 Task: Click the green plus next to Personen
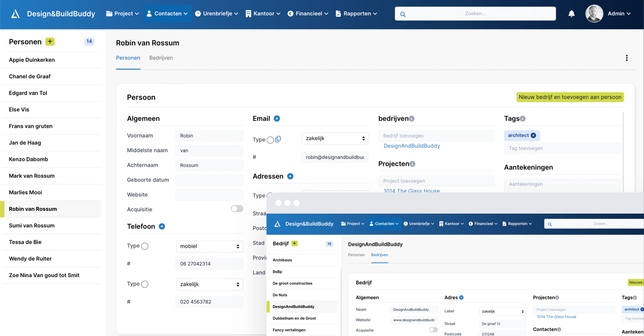50,41
